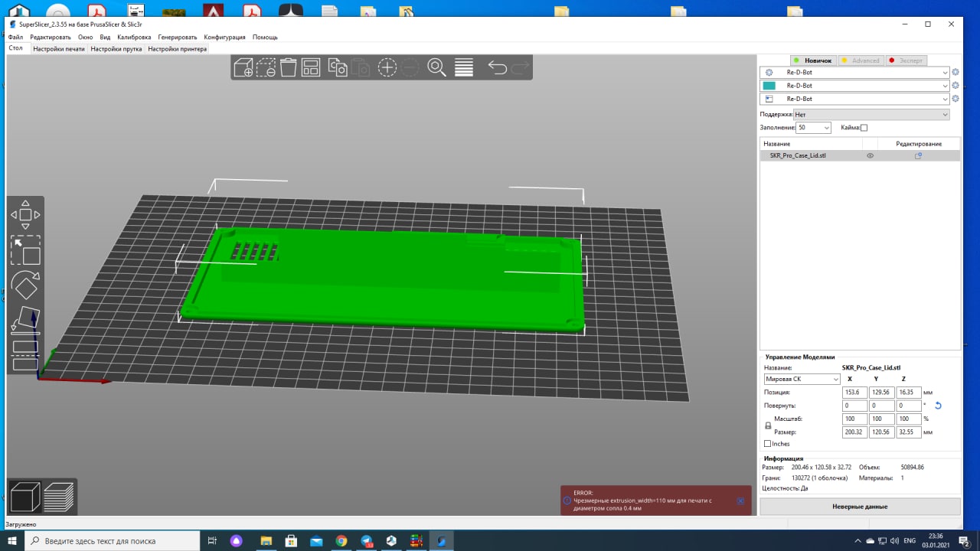Viewport: 980px width, 551px height.
Task: Open the Вид menu
Action: click(x=105, y=37)
